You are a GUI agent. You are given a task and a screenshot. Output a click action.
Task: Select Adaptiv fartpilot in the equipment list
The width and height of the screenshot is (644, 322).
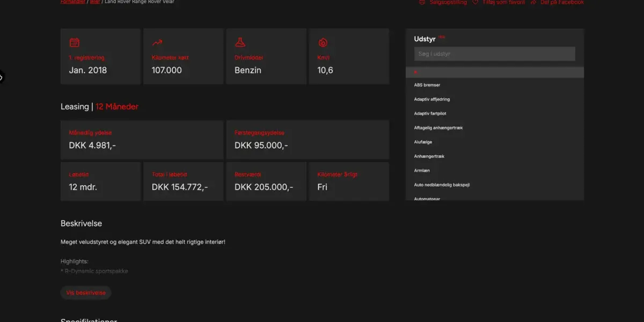tap(430, 114)
